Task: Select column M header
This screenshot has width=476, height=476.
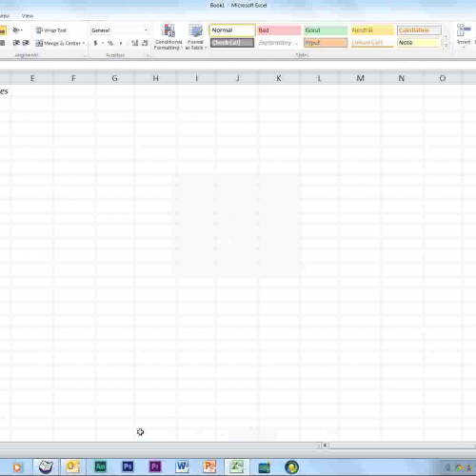Action: coord(360,78)
